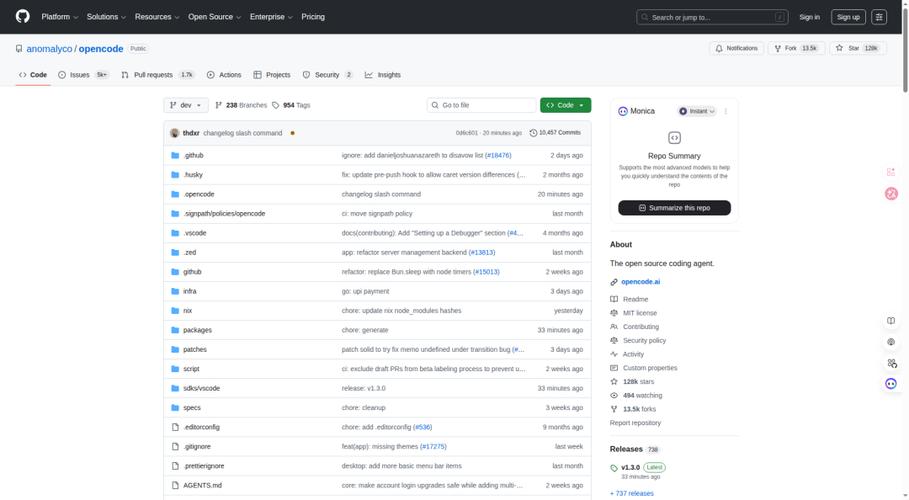Open the Security tab
Screen dimensions: 909x500
pyautogui.click(x=328, y=75)
